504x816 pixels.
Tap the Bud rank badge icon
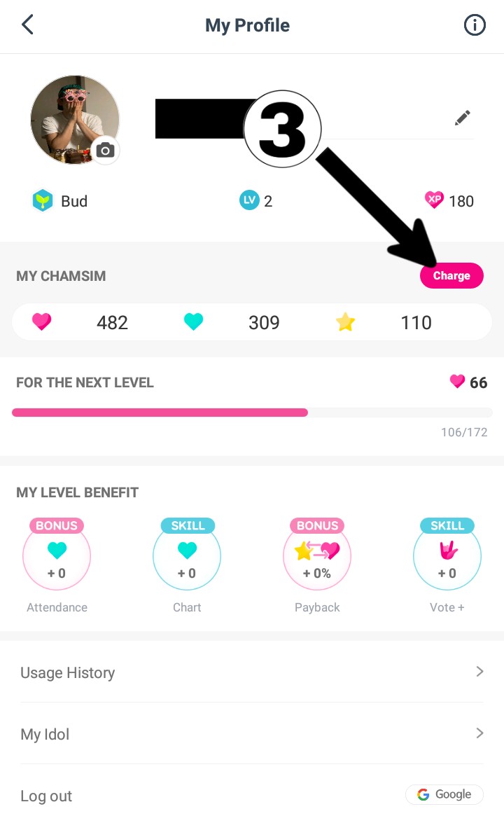pyautogui.click(x=43, y=201)
